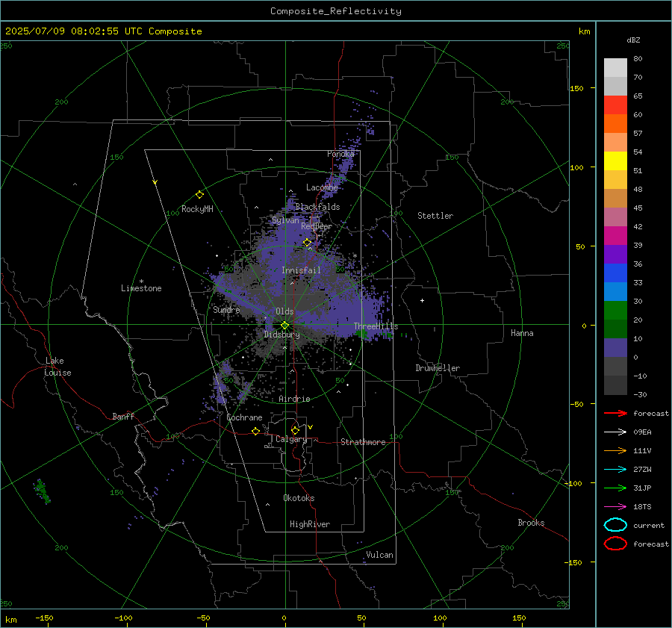Click the yellow radar-site diamond above Didsbury
The width and height of the screenshot is (672, 628).
[x=284, y=326]
